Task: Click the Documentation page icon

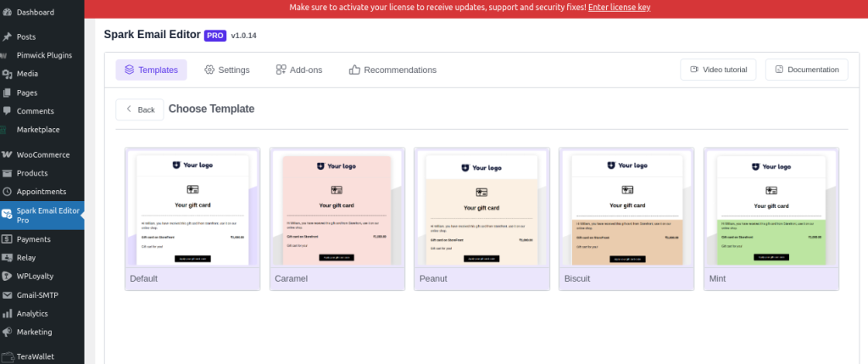Action: 779,70
